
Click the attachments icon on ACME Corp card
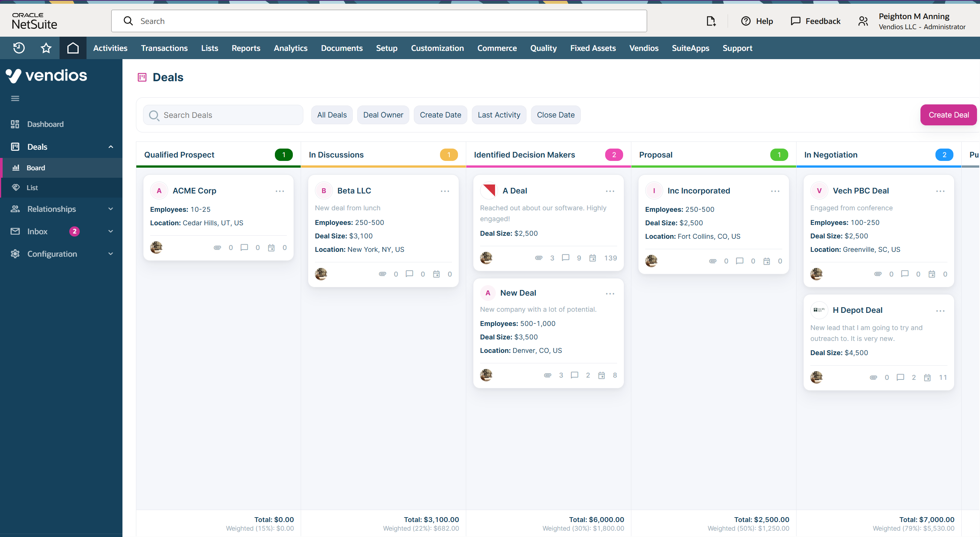(217, 248)
